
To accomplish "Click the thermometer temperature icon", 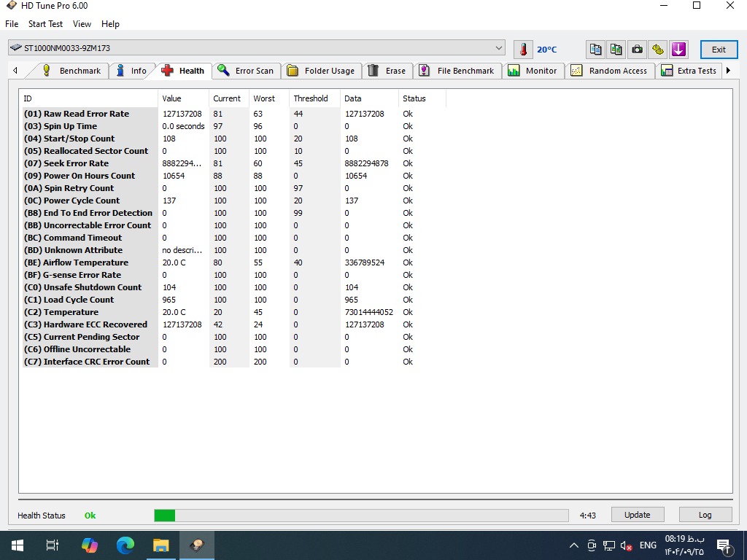I will pos(523,50).
